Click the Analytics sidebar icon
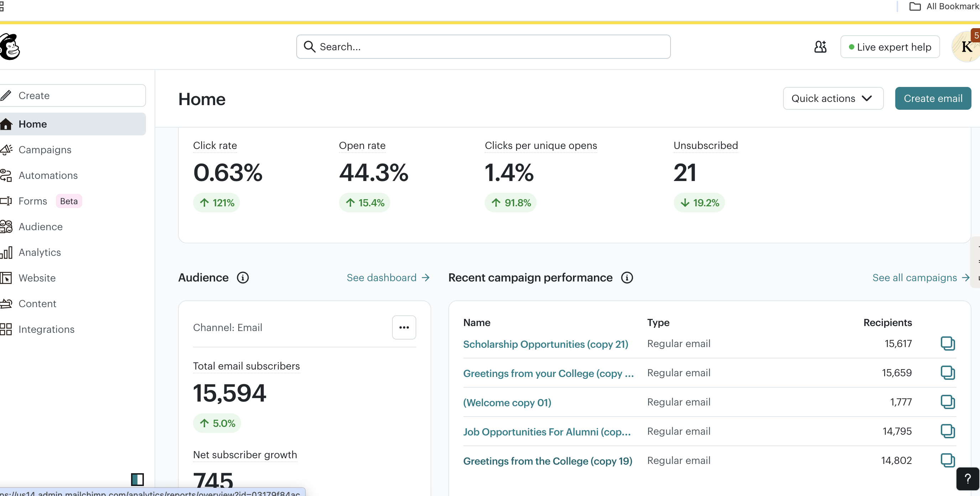The height and width of the screenshot is (496, 980). pyautogui.click(x=6, y=252)
